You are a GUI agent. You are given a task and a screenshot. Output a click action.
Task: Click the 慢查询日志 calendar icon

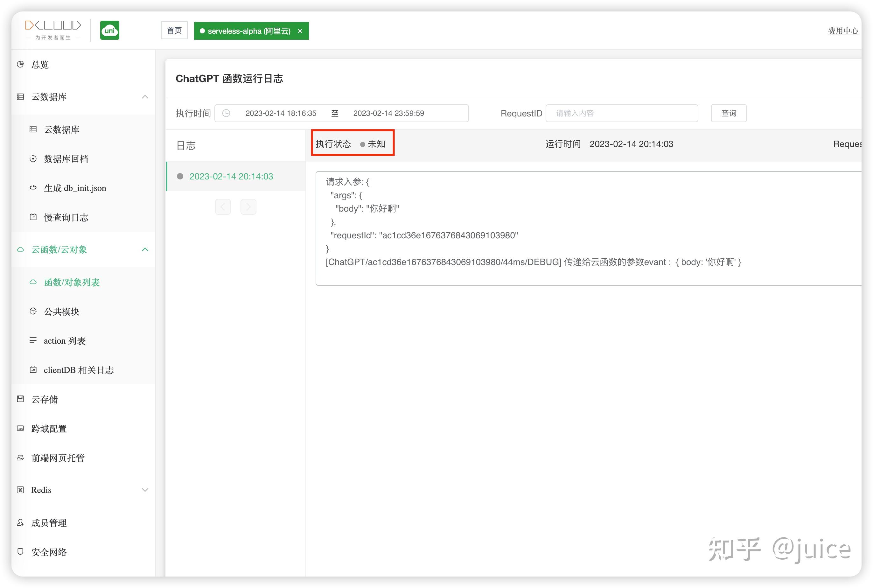[x=33, y=217]
